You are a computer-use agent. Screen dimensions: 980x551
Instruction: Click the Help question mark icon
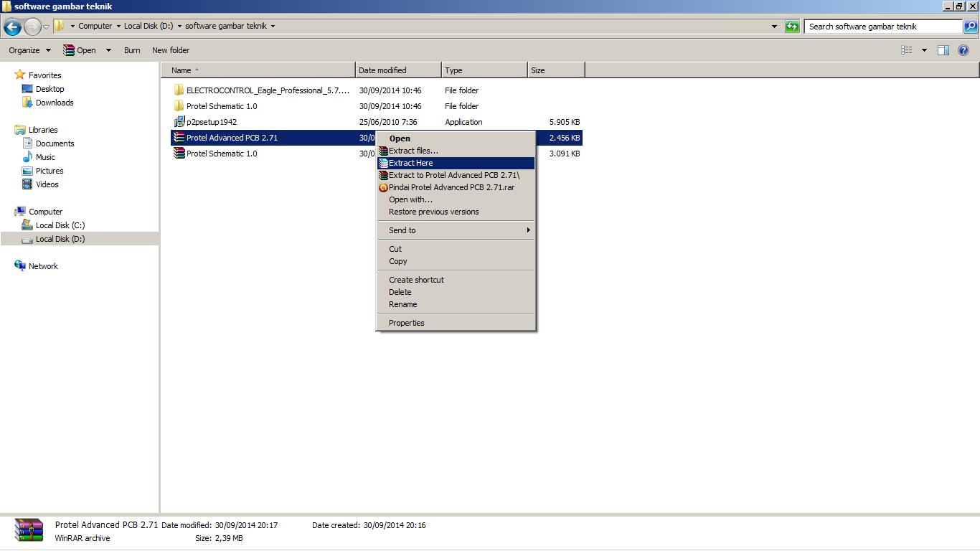(x=964, y=50)
